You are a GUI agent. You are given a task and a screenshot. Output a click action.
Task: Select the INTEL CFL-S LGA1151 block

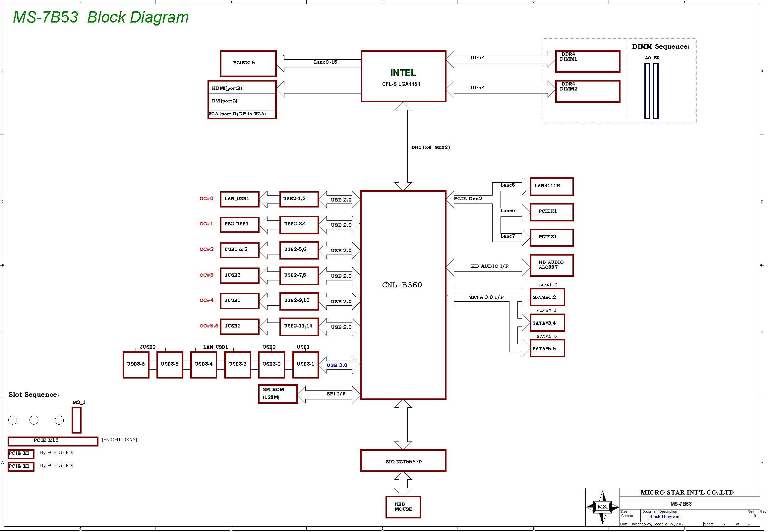tap(403, 76)
